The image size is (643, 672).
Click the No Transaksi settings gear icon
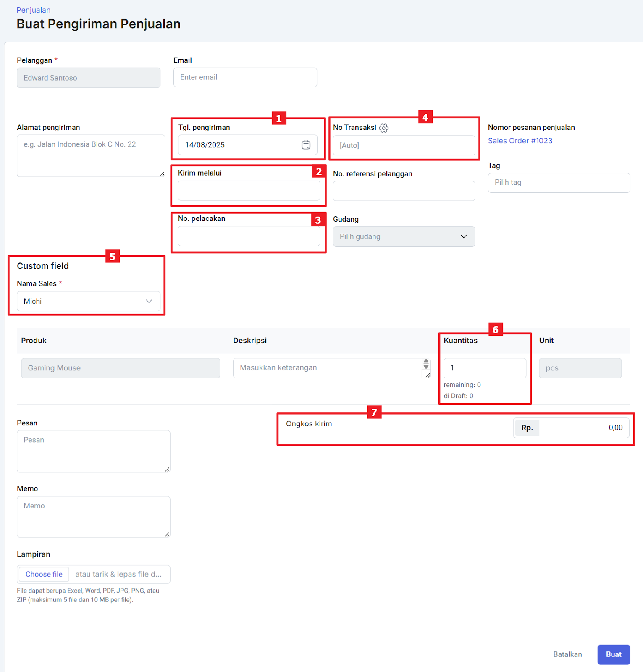point(383,128)
